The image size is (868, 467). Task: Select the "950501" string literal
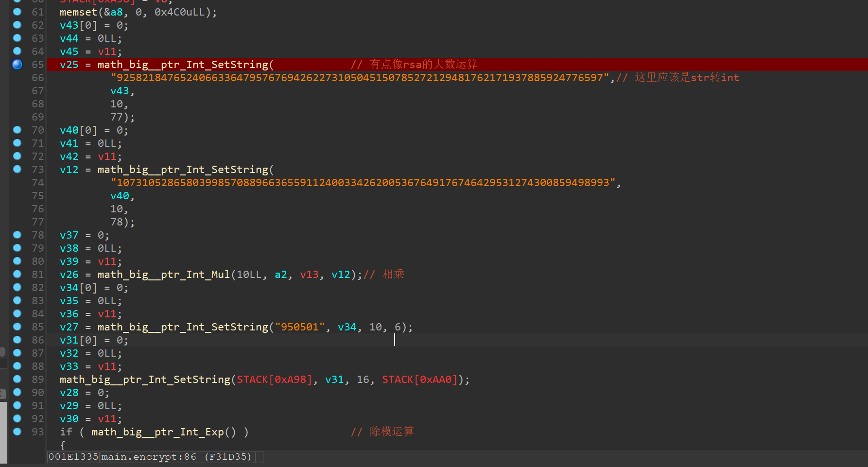click(x=300, y=327)
